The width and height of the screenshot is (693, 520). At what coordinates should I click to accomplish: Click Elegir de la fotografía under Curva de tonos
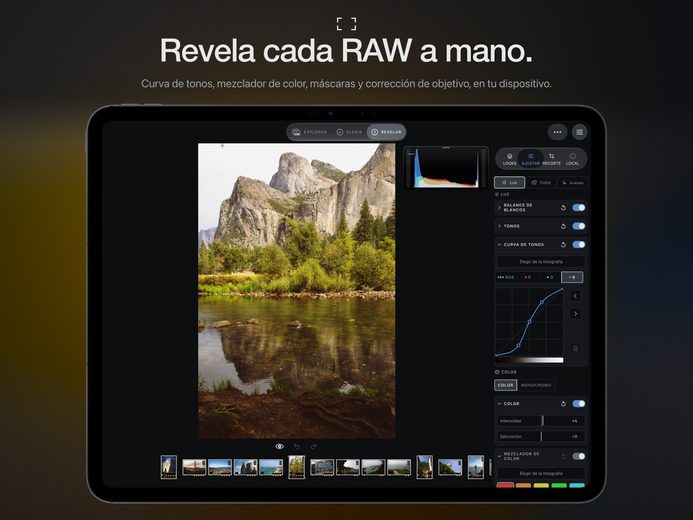click(x=541, y=262)
